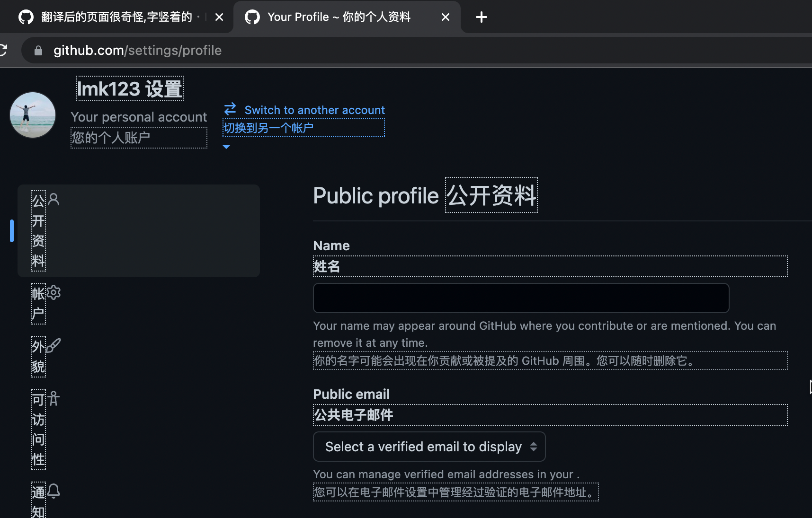Click the chevron inside the email selector
This screenshot has width=812, height=518.
[x=533, y=446]
